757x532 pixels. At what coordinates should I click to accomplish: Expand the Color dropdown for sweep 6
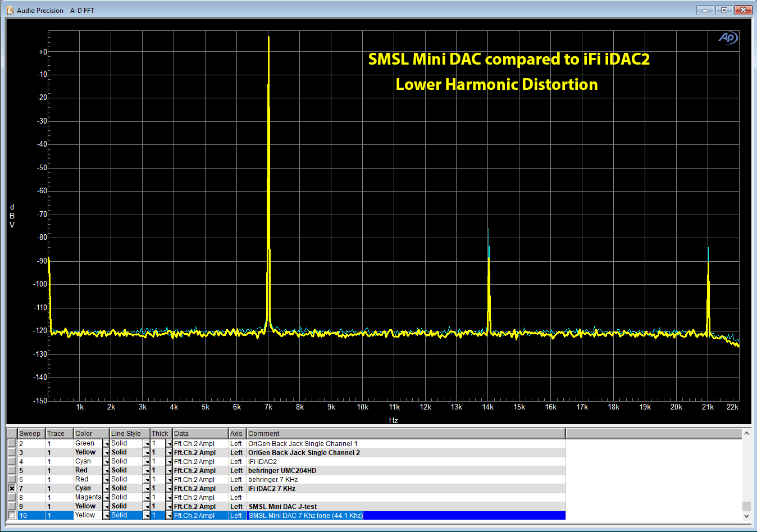106,480
